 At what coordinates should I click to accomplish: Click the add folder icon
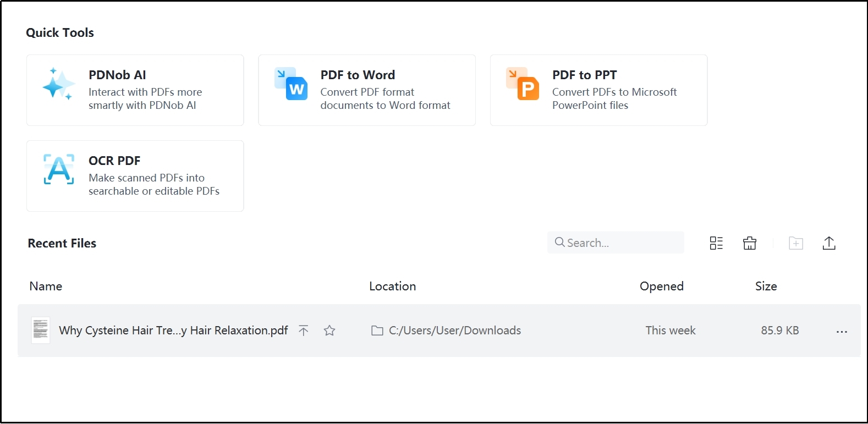[x=796, y=243]
